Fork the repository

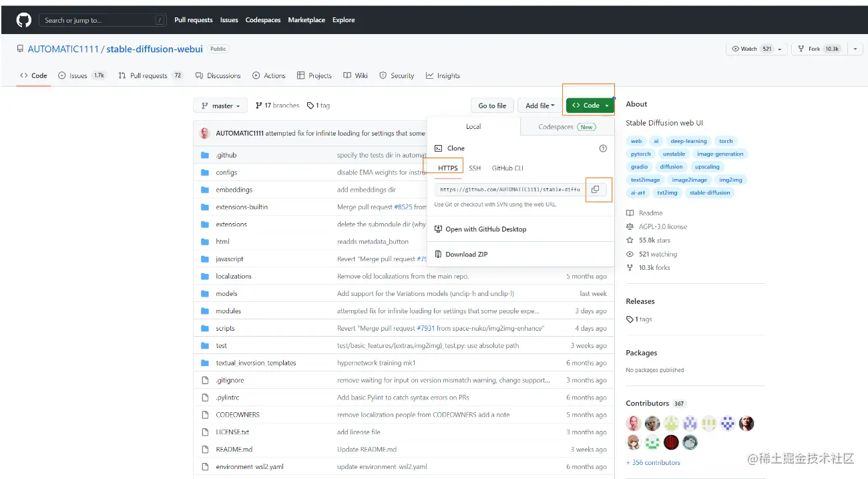(x=819, y=49)
